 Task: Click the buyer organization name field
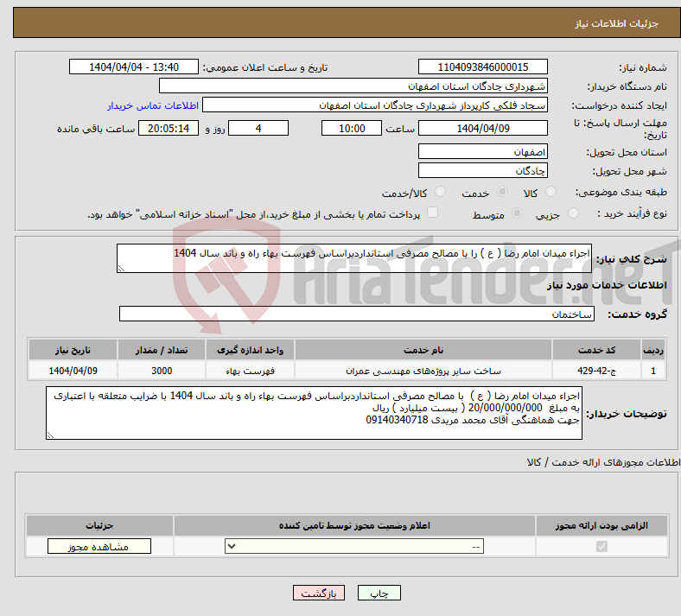353,86
